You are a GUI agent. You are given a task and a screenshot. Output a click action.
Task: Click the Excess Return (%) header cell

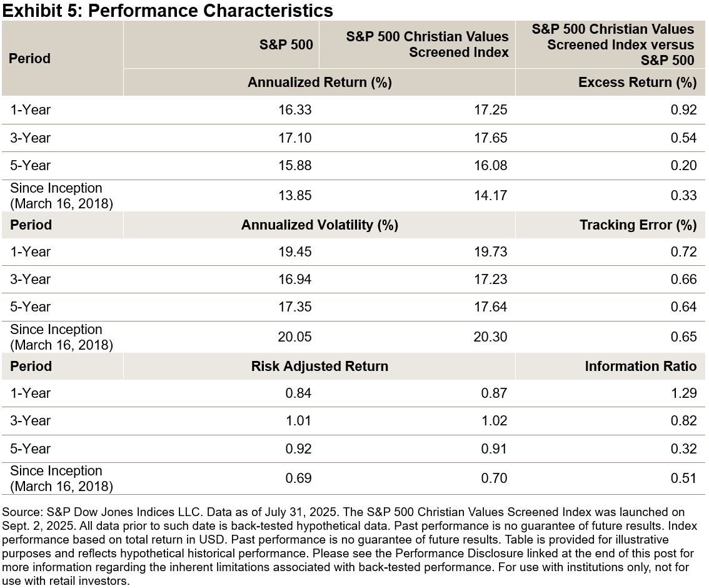(x=637, y=83)
